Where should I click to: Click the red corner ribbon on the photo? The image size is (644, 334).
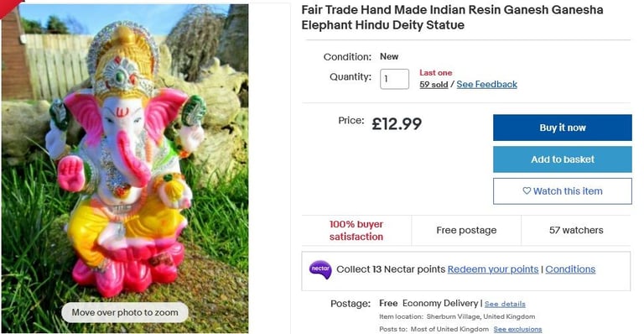(10, 8)
